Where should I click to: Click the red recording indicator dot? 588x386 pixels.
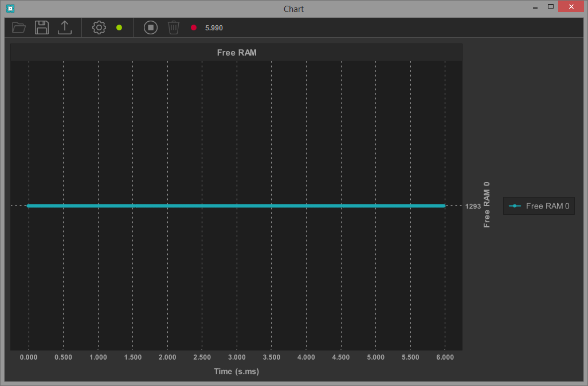pos(194,27)
